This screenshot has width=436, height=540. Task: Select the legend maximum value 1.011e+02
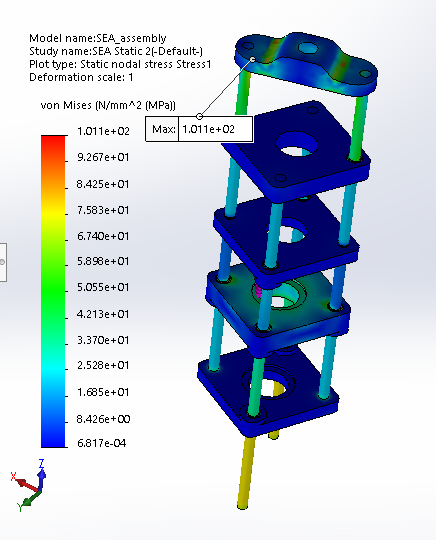coord(103,131)
